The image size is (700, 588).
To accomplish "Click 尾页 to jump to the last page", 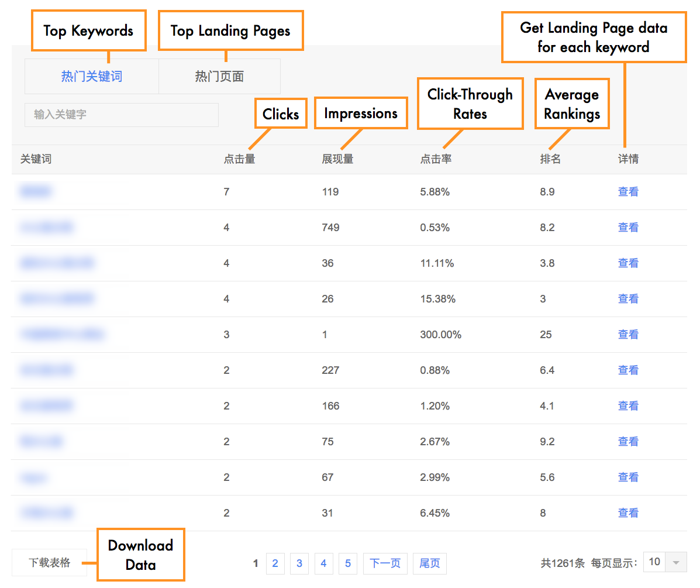I will pos(429,563).
